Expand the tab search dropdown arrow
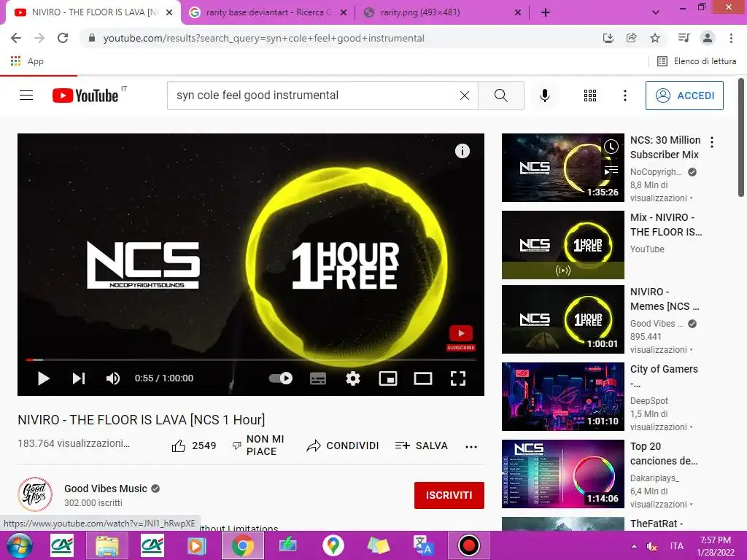This screenshot has height=560, width=747. (x=656, y=12)
